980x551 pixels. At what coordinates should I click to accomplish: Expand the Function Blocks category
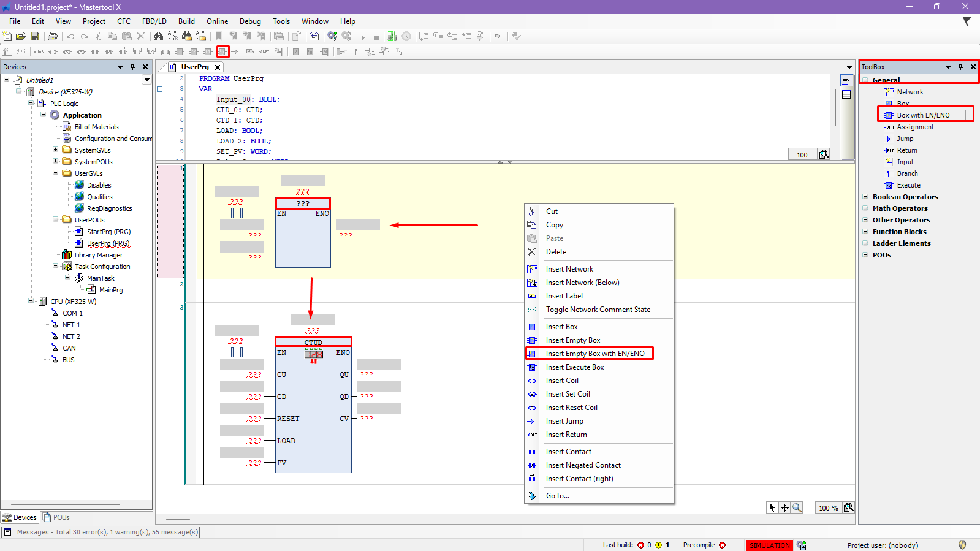[x=865, y=232]
